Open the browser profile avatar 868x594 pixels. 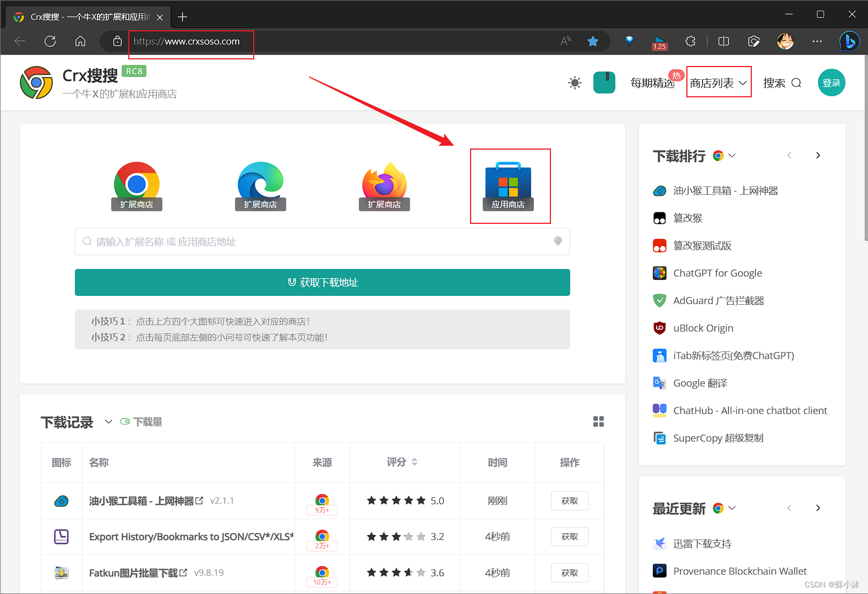click(785, 41)
